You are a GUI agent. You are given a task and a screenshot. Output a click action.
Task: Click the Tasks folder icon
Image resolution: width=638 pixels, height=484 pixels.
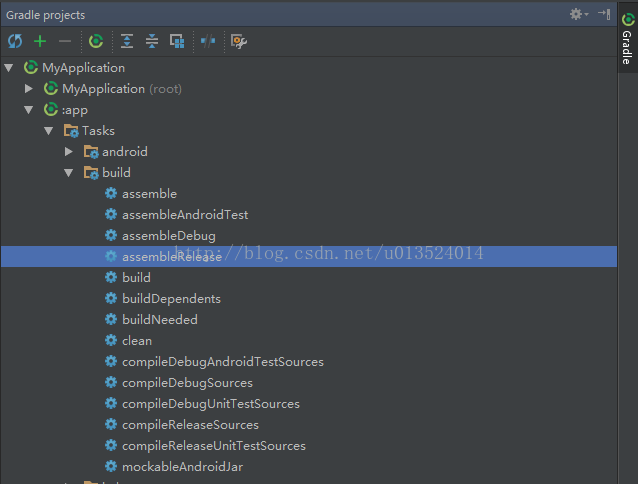click(71, 131)
